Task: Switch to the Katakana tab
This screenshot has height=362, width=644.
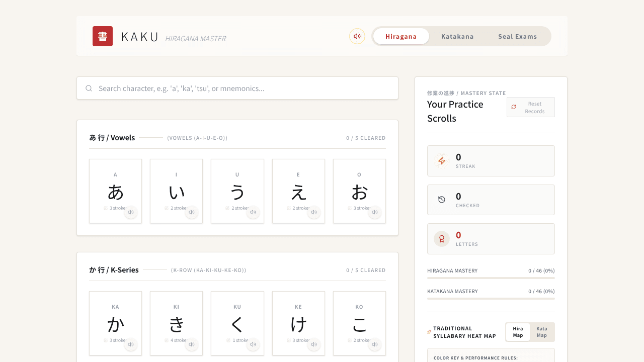Action: pyautogui.click(x=457, y=36)
